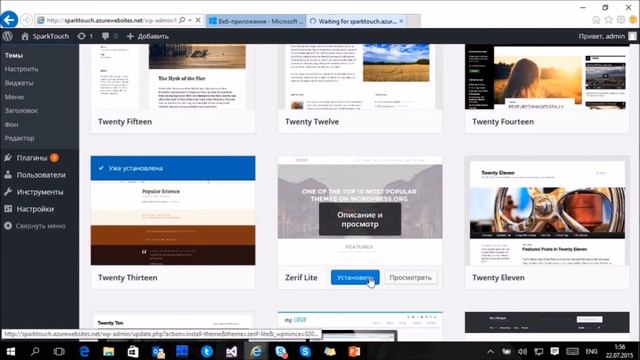Open the address bar dropdown arrow
The width and height of the screenshot is (640, 360).
click(x=190, y=20)
